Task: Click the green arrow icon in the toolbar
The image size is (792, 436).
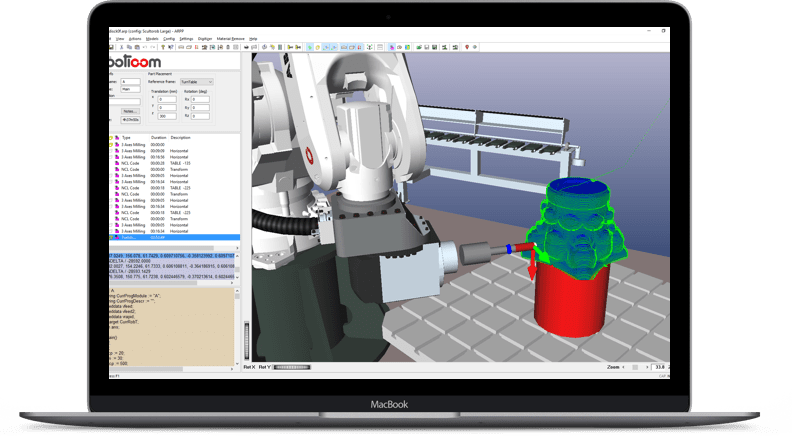Action: pyautogui.click(x=309, y=47)
